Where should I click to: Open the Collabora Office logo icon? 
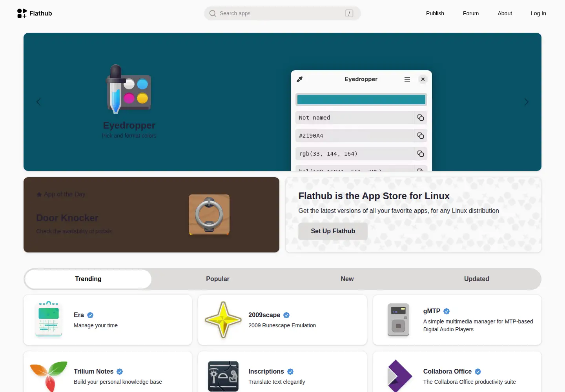click(x=399, y=376)
